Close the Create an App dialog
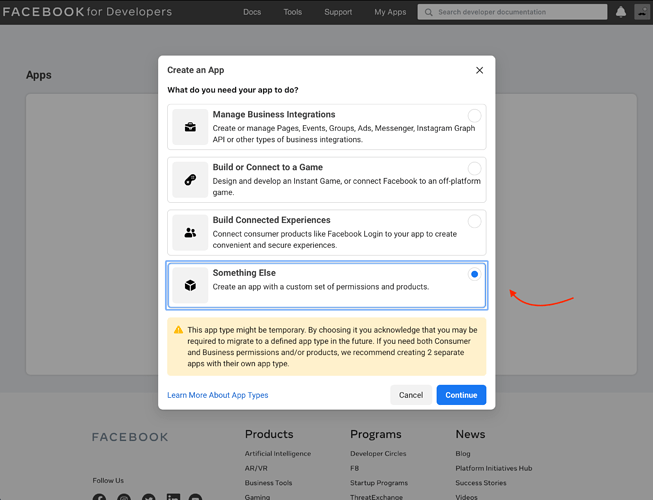This screenshot has width=653, height=500. click(479, 70)
